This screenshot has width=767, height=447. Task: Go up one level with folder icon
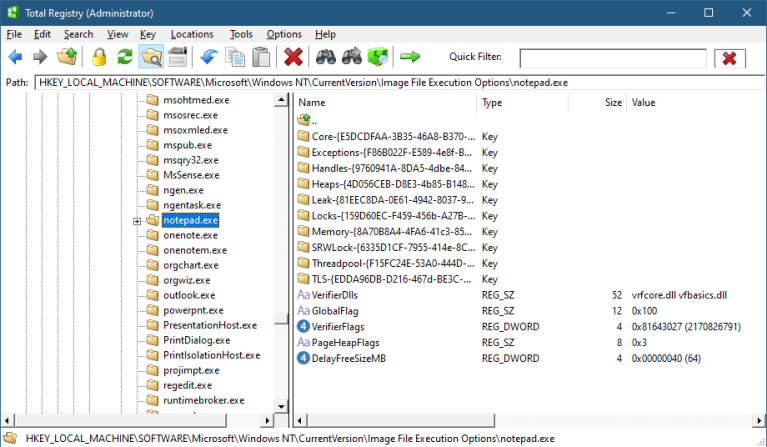[67, 57]
